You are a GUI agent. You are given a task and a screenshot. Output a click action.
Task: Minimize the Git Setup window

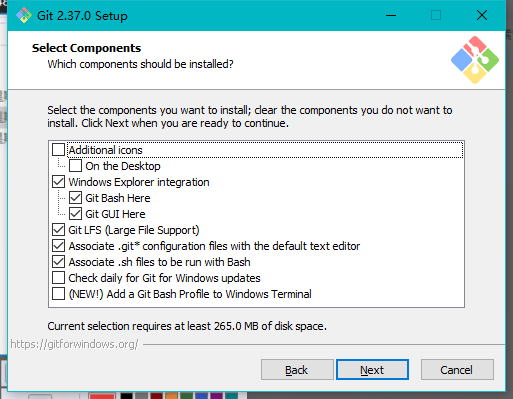coord(391,15)
